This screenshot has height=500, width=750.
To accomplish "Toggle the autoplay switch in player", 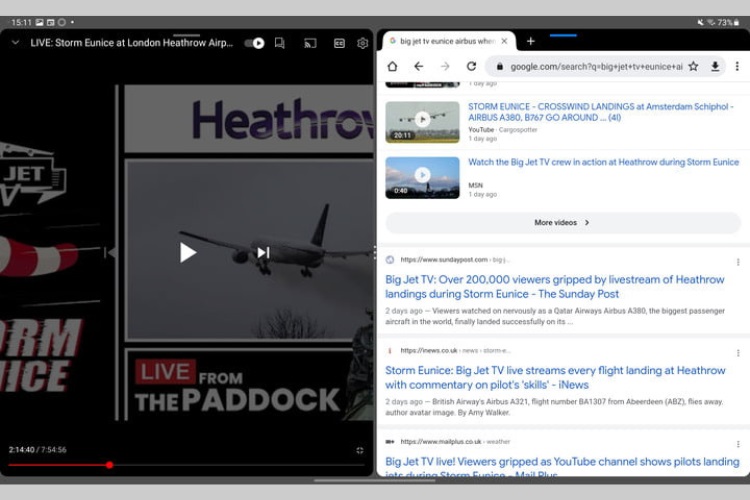I will click(x=254, y=43).
